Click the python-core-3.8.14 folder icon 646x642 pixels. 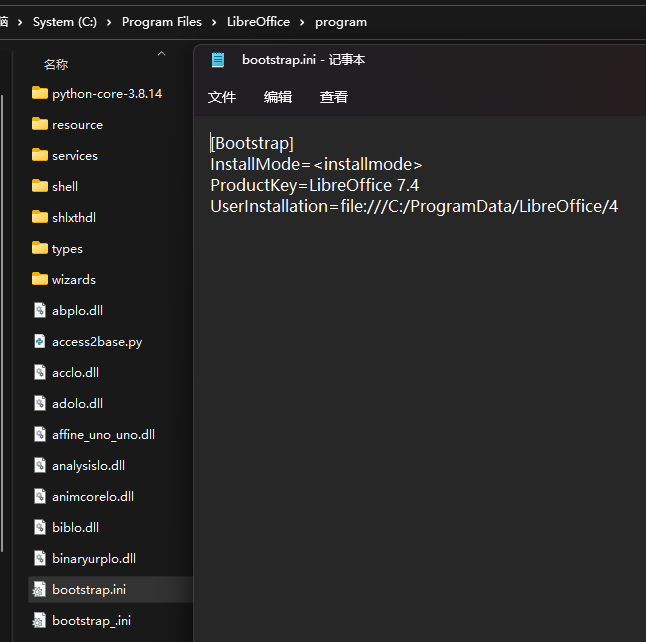coord(40,93)
